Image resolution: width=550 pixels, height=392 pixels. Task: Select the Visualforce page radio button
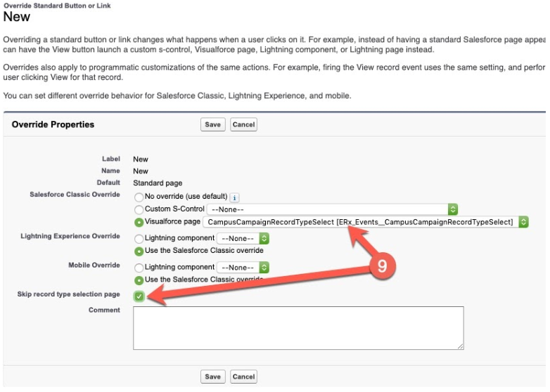[x=139, y=221]
